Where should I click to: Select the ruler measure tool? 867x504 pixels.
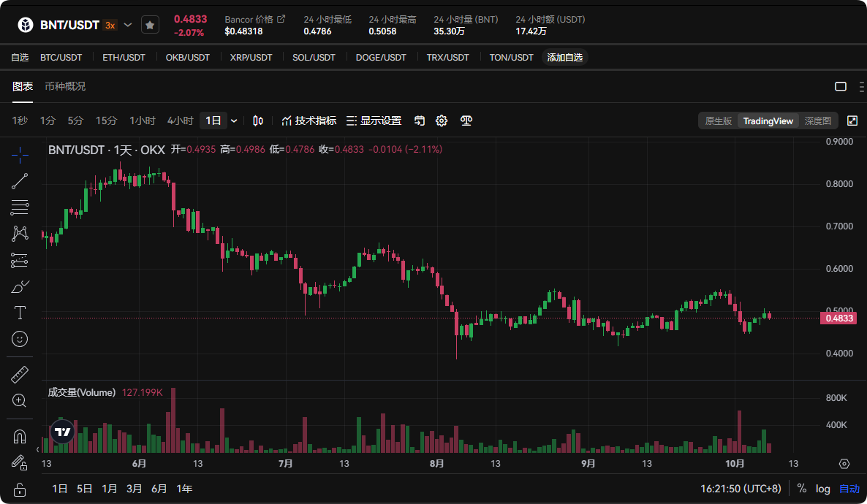pyautogui.click(x=20, y=375)
